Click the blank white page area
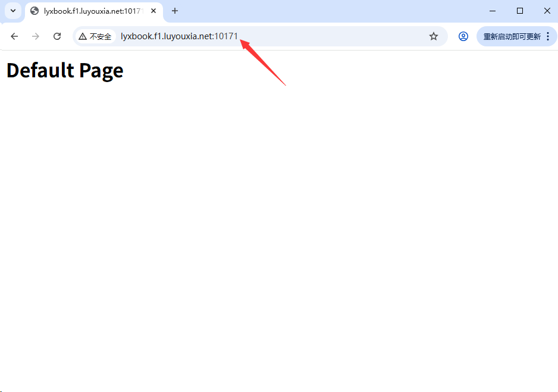The image size is (558, 392). point(279,238)
